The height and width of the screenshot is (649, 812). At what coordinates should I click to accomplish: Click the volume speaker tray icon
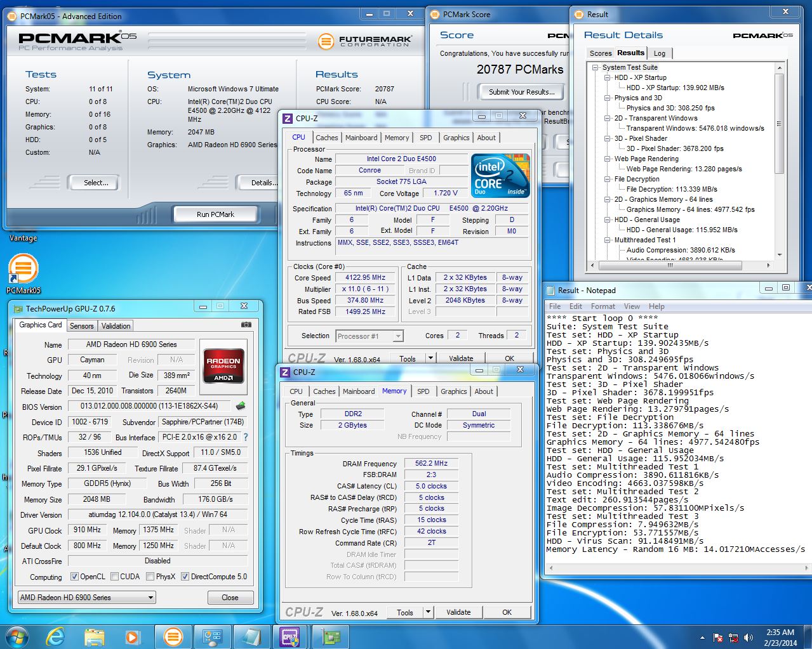point(748,638)
